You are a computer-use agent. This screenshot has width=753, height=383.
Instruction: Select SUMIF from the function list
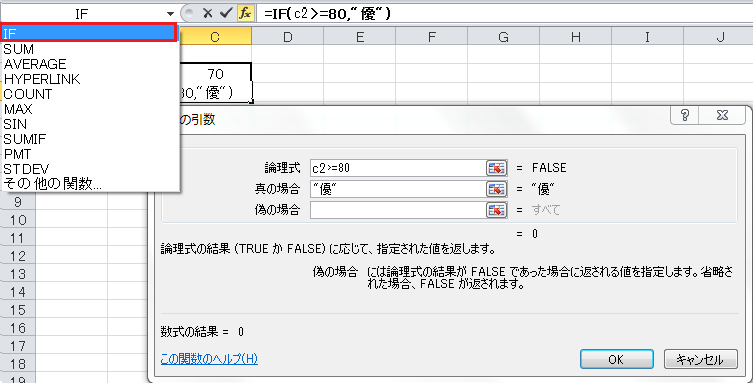coord(90,139)
